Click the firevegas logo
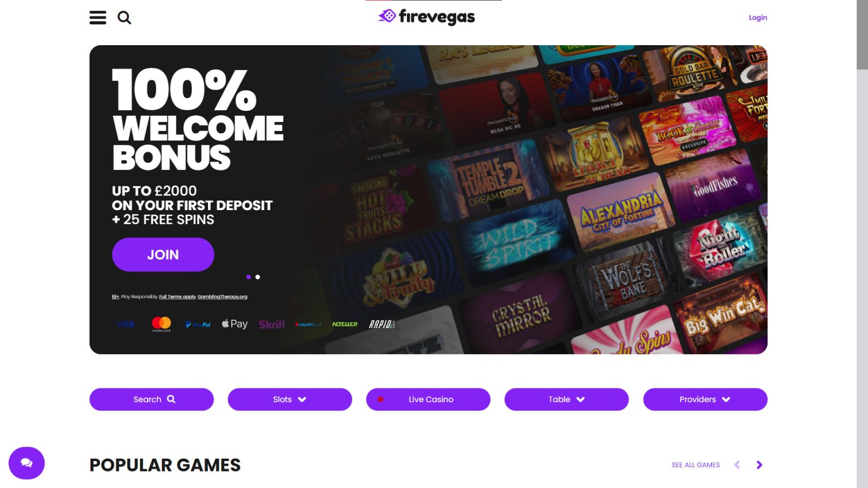 (x=427, y=17)
